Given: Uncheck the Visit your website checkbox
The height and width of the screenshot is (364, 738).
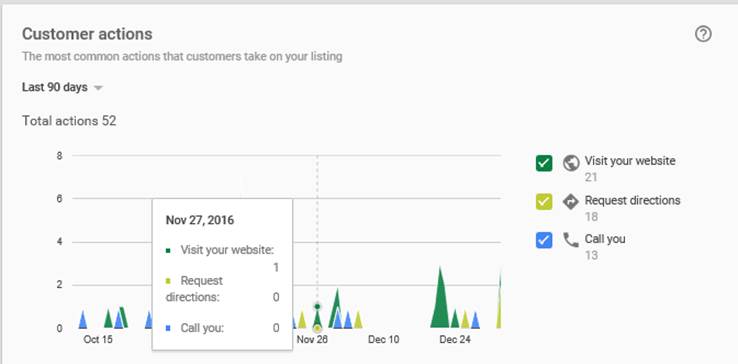Looking at the screenshot, I should click(544, 163).
